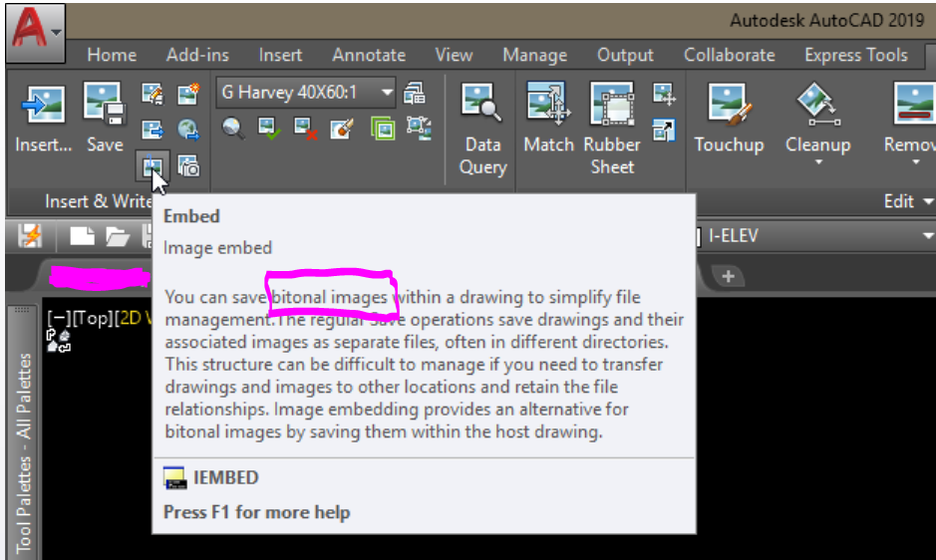Image resolution: width=936 pixels, height=560 pixels.
Task: Switch to the Insert ribbon tab
Action: tap(280, 55)
